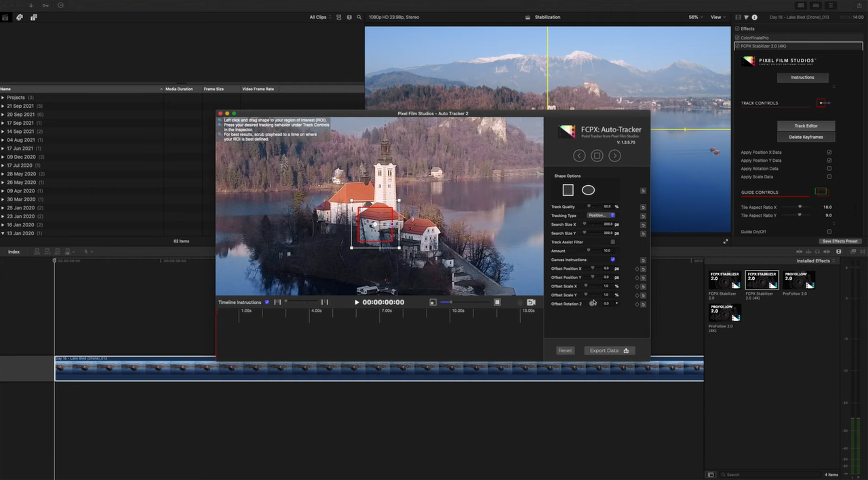The width and height of the screenshot is (868, 480).
Task: Click Export Data in Auto-Tracker
Action: 609,351
